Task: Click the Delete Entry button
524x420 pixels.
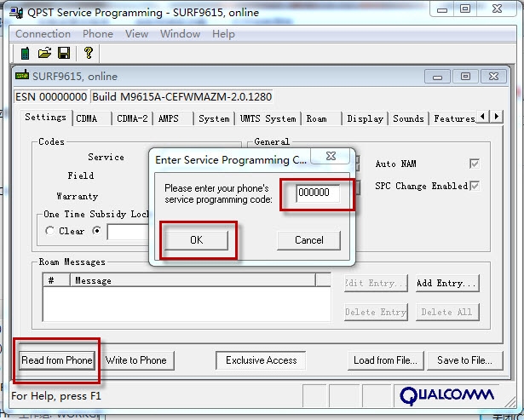Action: (376, 312)
